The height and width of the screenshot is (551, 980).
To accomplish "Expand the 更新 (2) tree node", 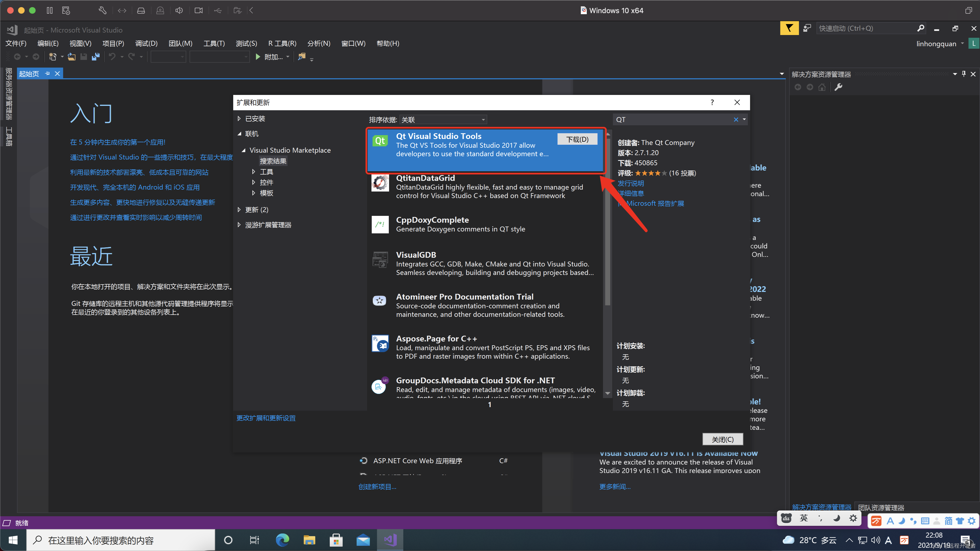I will [x=239, y=209].
